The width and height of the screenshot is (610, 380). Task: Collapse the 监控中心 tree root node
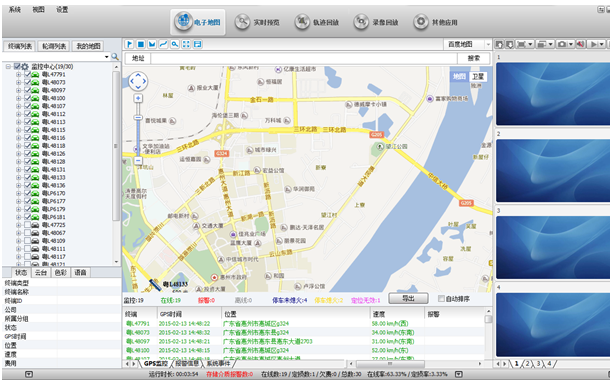point(8,67)
